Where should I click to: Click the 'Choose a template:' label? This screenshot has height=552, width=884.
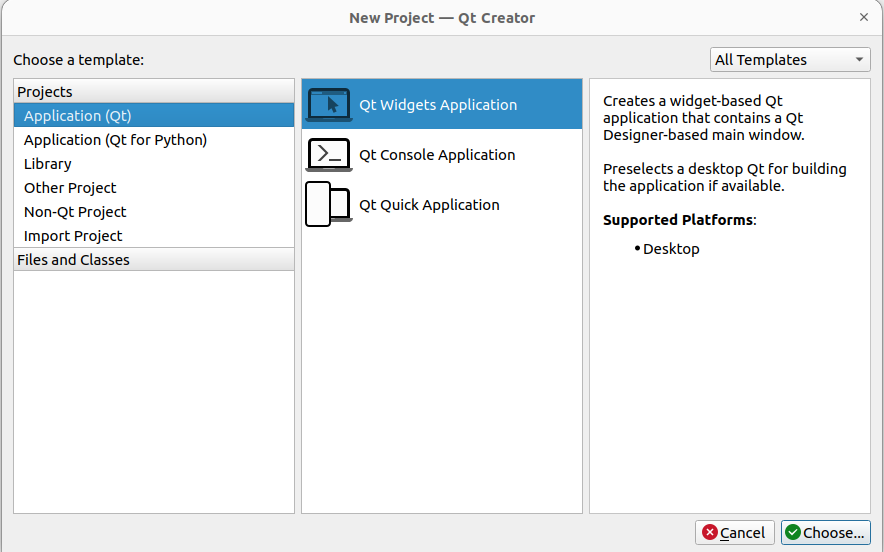(79, 60)
